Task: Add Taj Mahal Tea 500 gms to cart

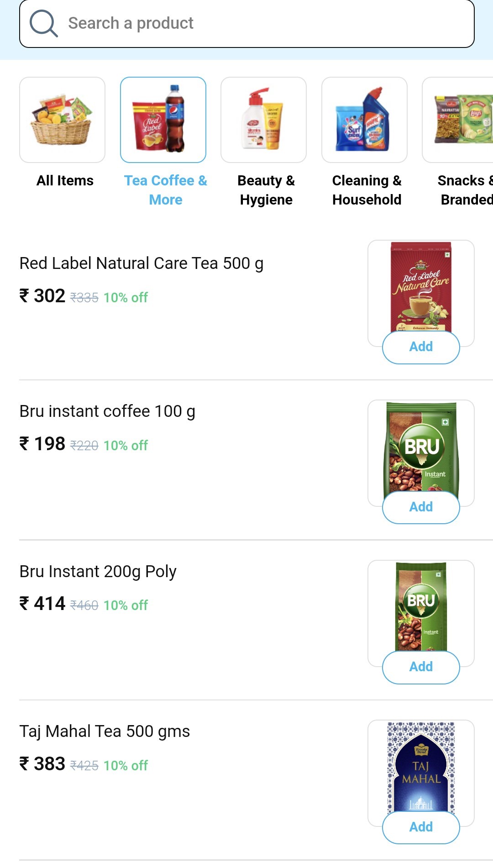Action: click(x=421, y=827)
